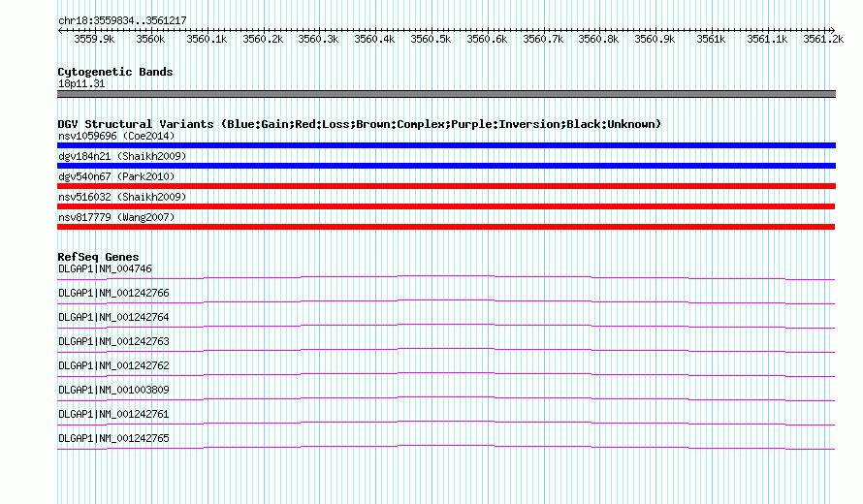
Task: Select transcript DLGAP1|NM_001003809 label
Action: pyautogui.click(x=113, y=390)
